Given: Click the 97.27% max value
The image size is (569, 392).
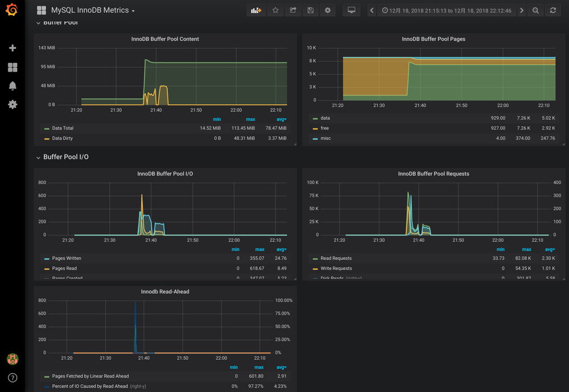Looking at the screenshot, I should [256, 386].
